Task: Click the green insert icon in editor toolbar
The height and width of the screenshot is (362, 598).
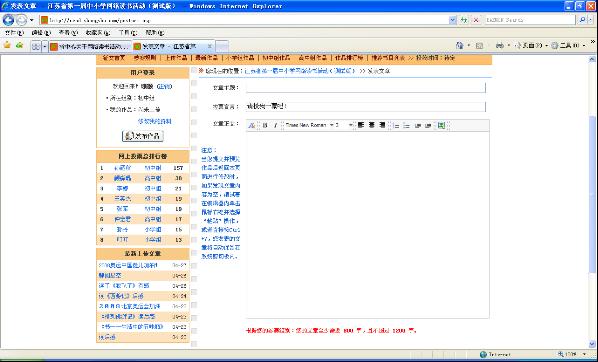Action: tap(442, 125)
